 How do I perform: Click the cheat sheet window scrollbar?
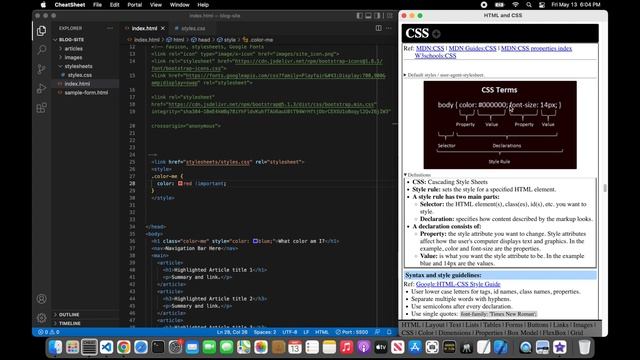pos(605,188)
